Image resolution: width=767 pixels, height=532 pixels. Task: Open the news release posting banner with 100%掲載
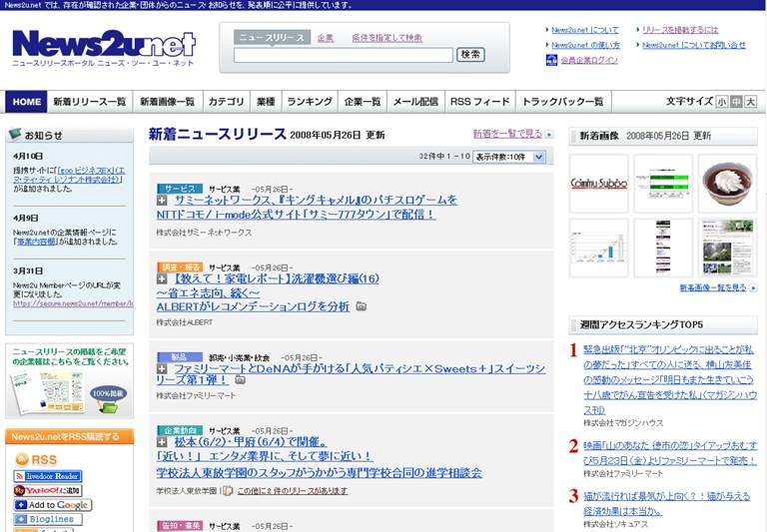pyautogui.click(x=70, y=381)
